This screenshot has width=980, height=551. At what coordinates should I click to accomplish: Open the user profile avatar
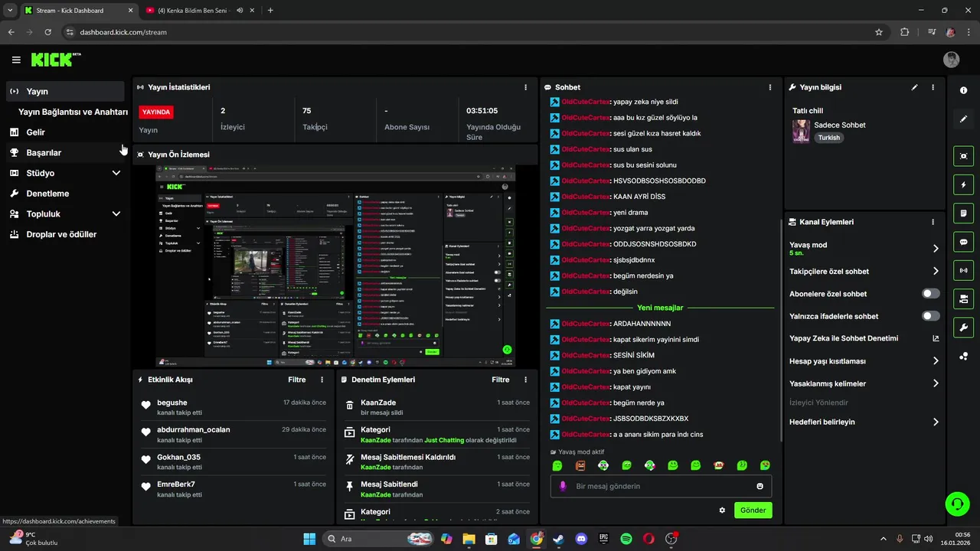[951, 60]
